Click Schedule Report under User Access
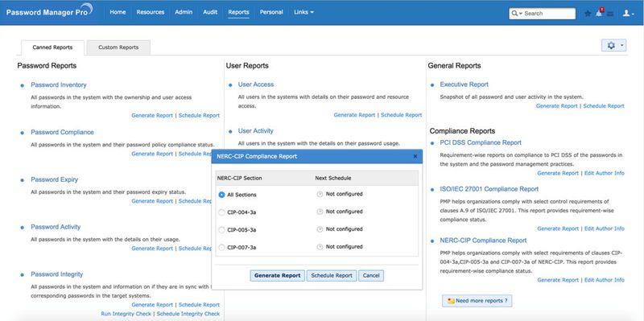This screenshot has width=644, height=321. (x=401, y=115)
